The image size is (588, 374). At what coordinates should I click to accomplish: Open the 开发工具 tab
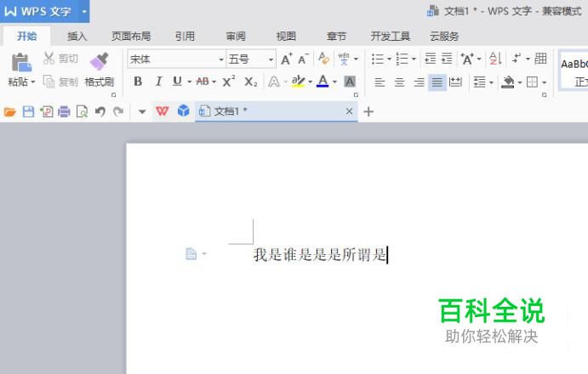coord(391,36)
